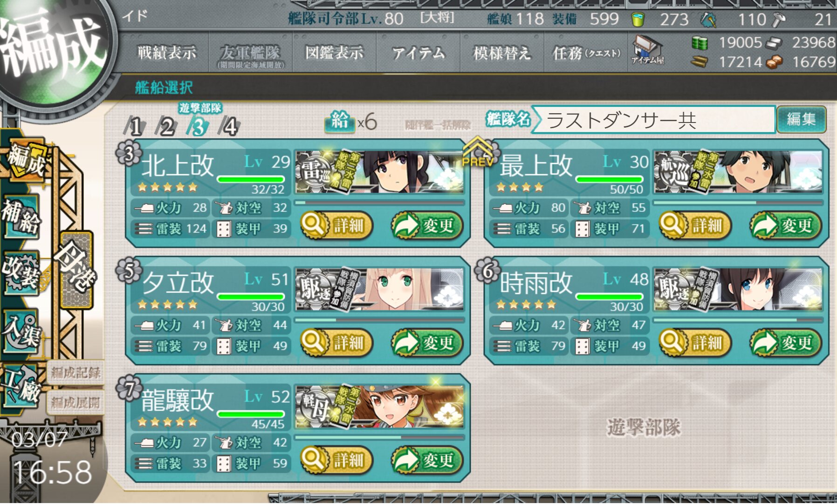This screenshot has width=837, height=504.
Task: Click the 給 resupply all icon
Action: [339, 121]
